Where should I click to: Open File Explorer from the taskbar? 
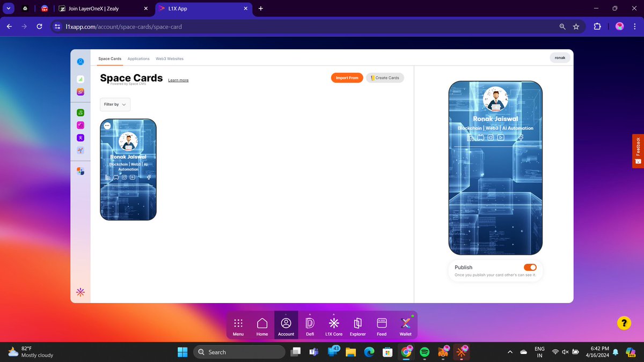pyautogui.click(x=351, y=352)
